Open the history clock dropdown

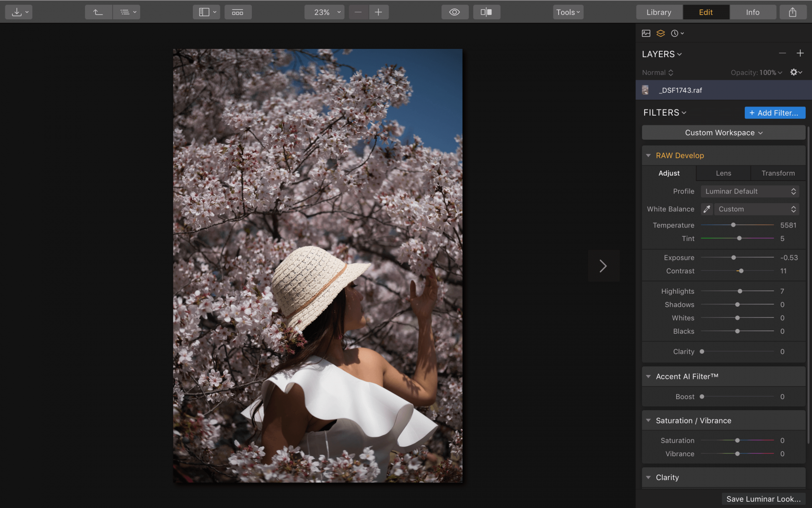pyautogui.click(x=677, y=33)
